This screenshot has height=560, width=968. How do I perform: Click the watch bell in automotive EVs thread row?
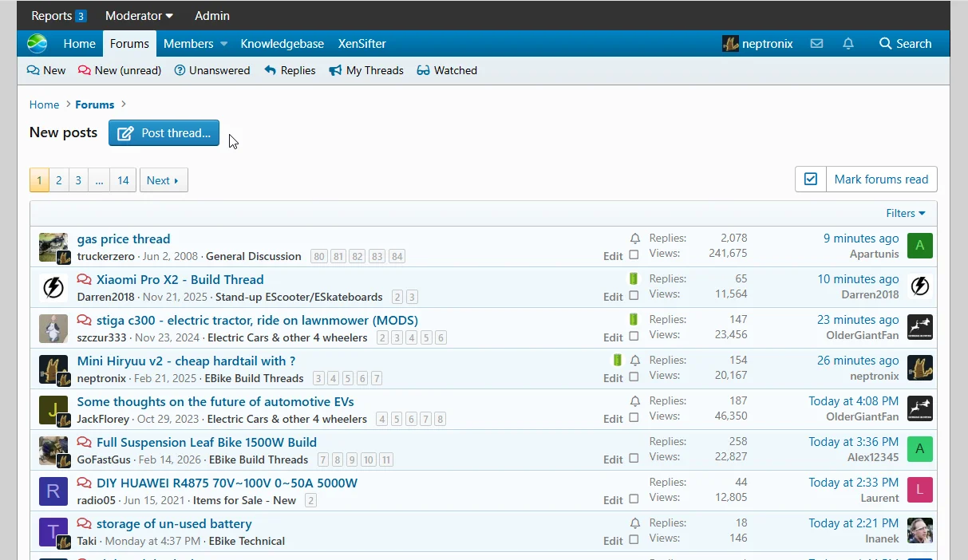coord(635,401)
